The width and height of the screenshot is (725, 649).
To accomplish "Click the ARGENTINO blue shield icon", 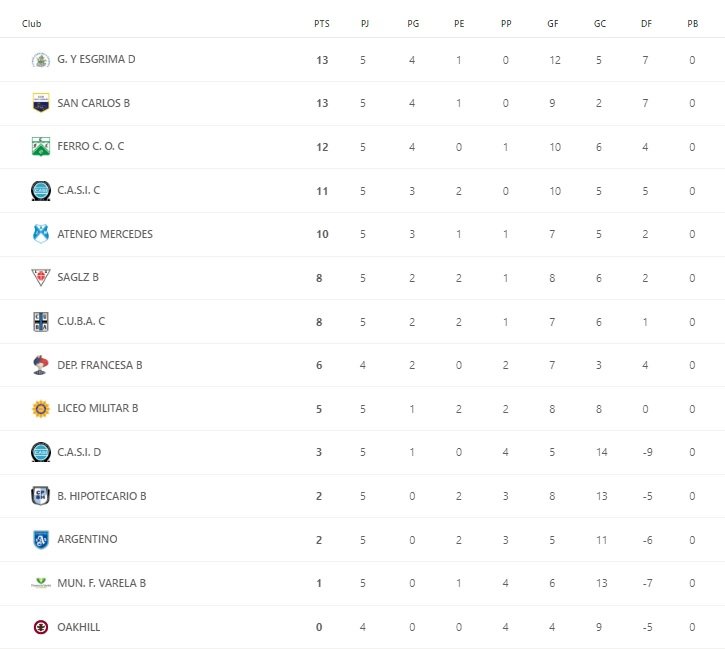I will tap(40, 539).
